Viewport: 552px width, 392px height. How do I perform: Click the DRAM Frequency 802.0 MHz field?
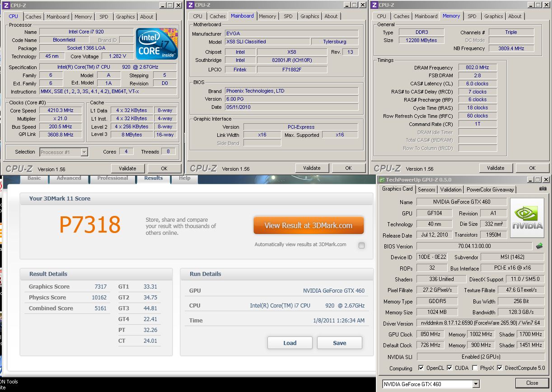(477, 67)
